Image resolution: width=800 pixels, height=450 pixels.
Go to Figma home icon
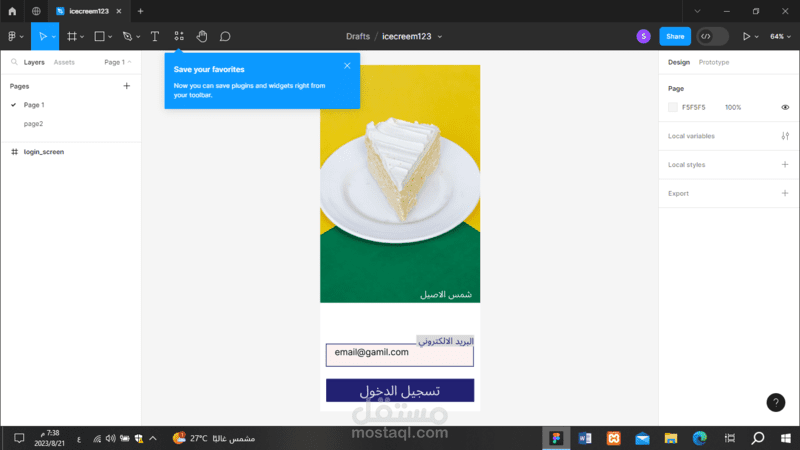[x=12, y=11]
